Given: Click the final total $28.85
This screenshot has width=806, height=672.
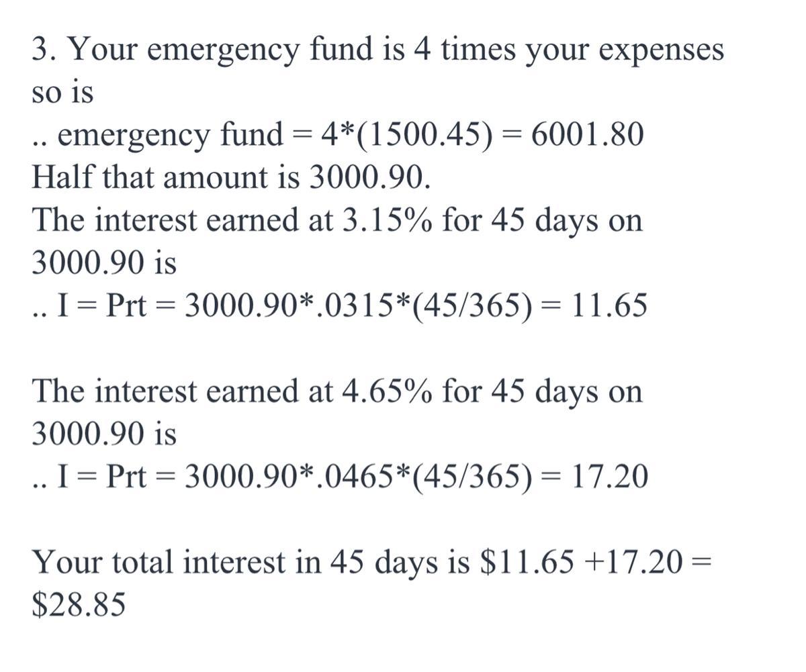Looking at the screenshot, I should pos(78,606).
